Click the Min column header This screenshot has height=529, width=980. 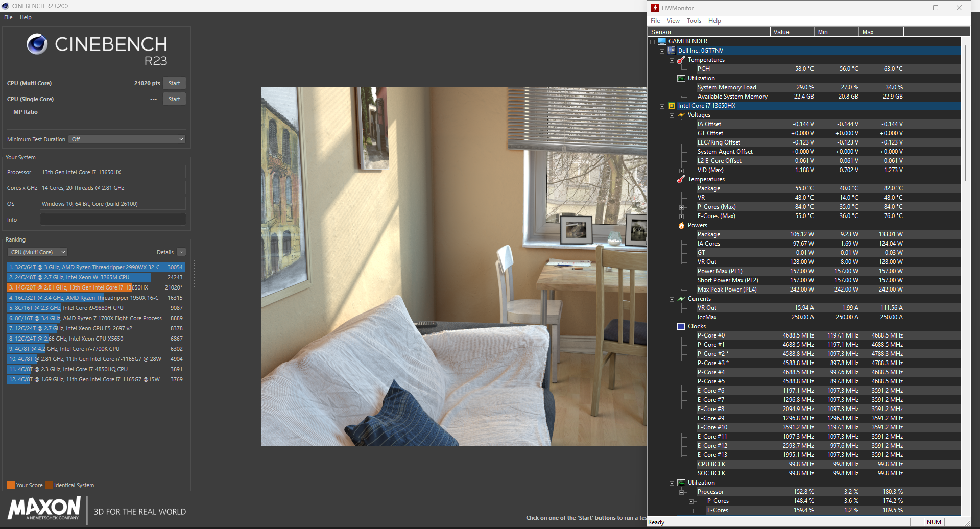click(836, 32)
